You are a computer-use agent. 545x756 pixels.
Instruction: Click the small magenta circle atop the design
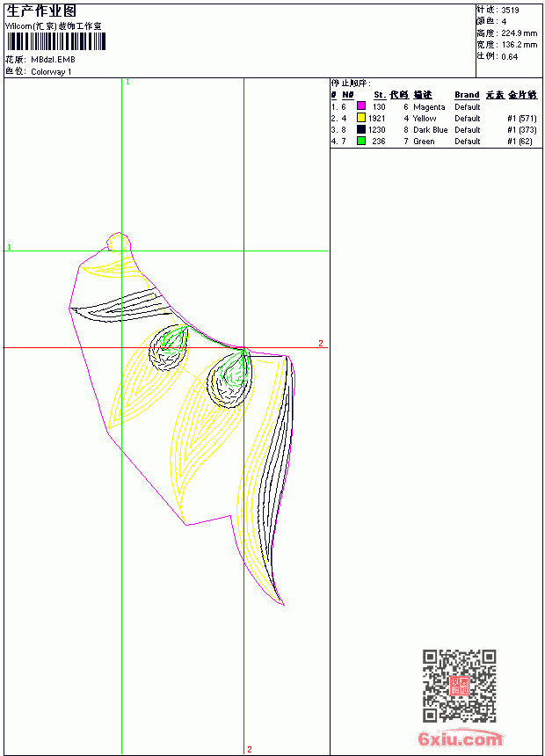[x=119, y=242]
